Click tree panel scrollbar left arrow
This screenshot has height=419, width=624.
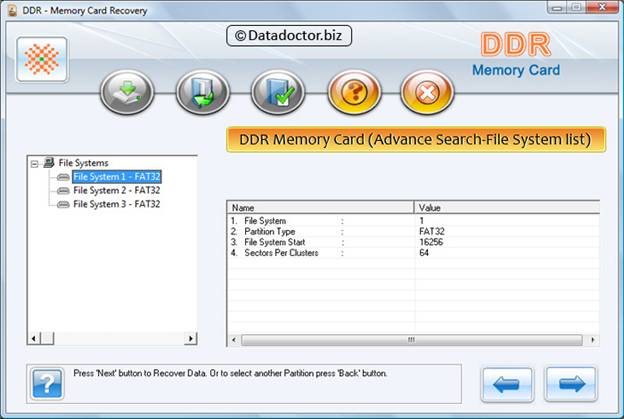(x=34, y=338)
